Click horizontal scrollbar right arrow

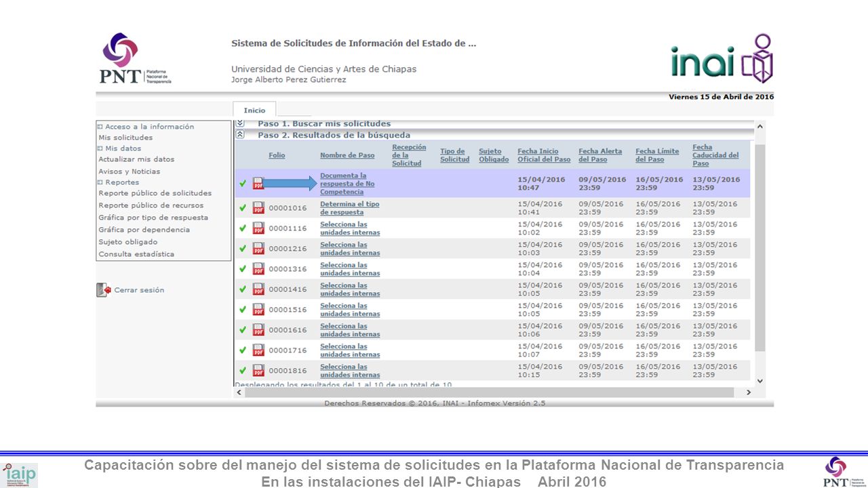tap(749, 392)
